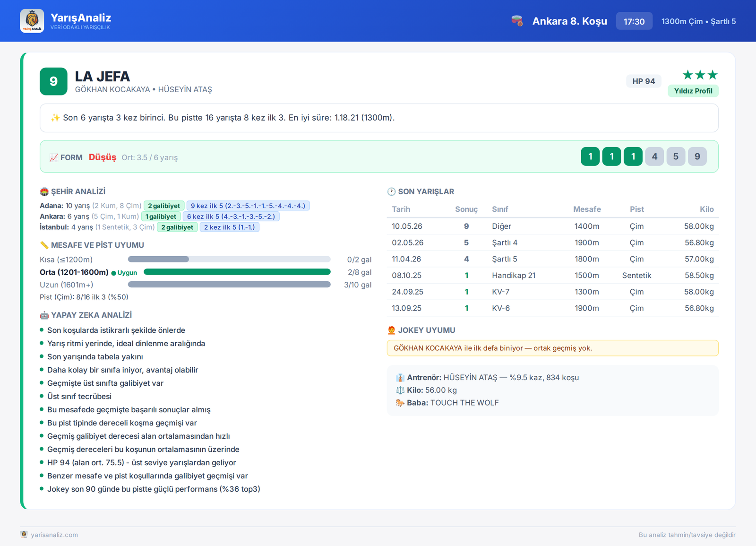Click the Sınıf column header

click(x=500, y=209)
